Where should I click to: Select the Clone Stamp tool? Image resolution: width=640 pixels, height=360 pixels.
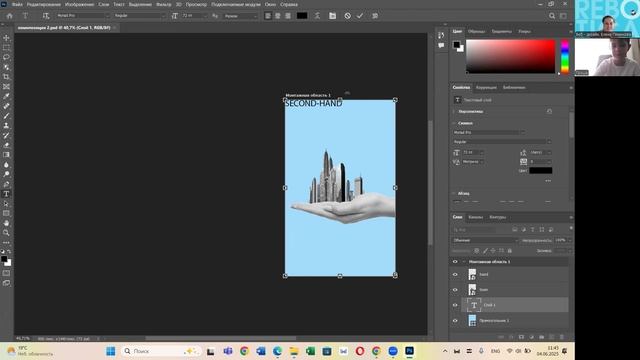(6, 126)
